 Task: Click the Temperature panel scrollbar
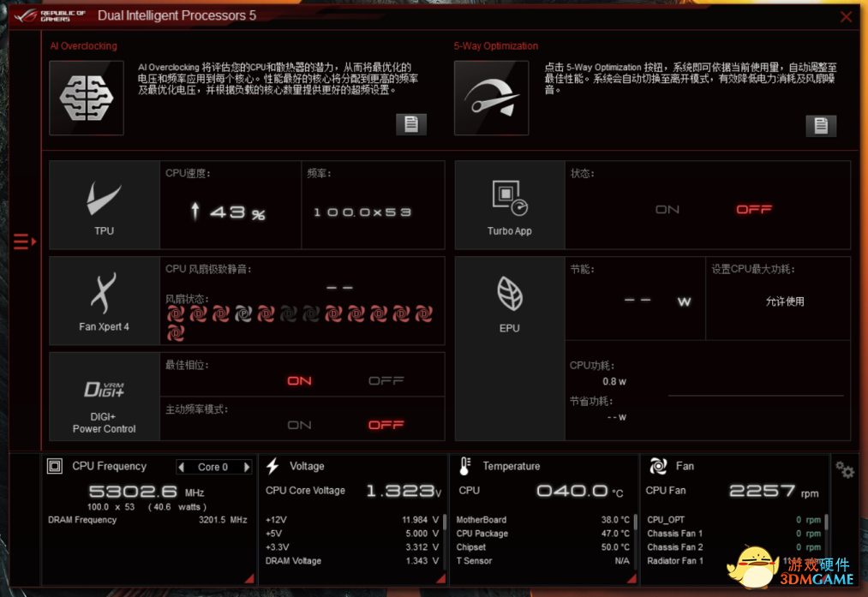point(635,522)
